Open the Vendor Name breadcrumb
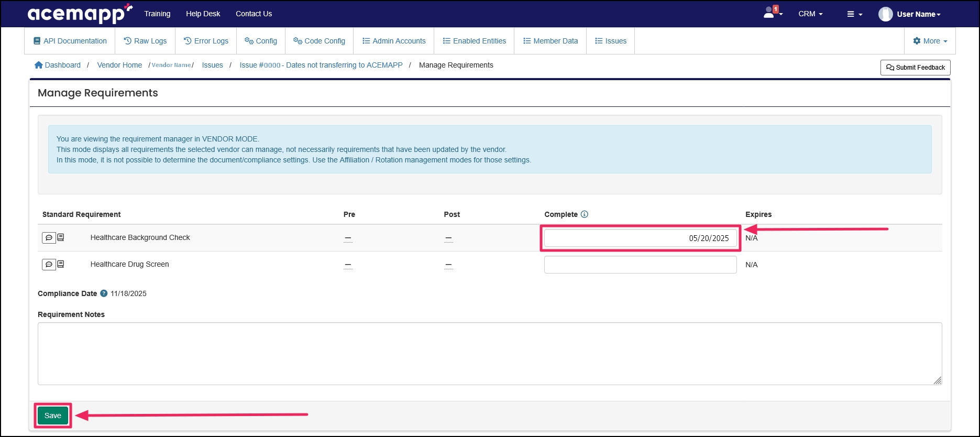The height and width of the screenshot is (437, 980). pyautogui.click(x=171, y=65)
